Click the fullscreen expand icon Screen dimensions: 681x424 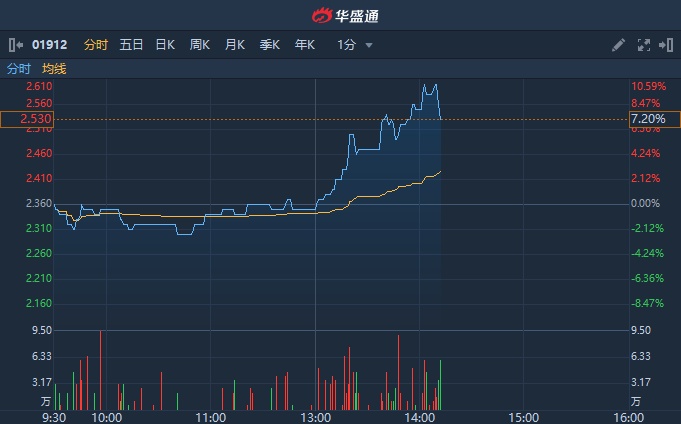coord(643,45)
